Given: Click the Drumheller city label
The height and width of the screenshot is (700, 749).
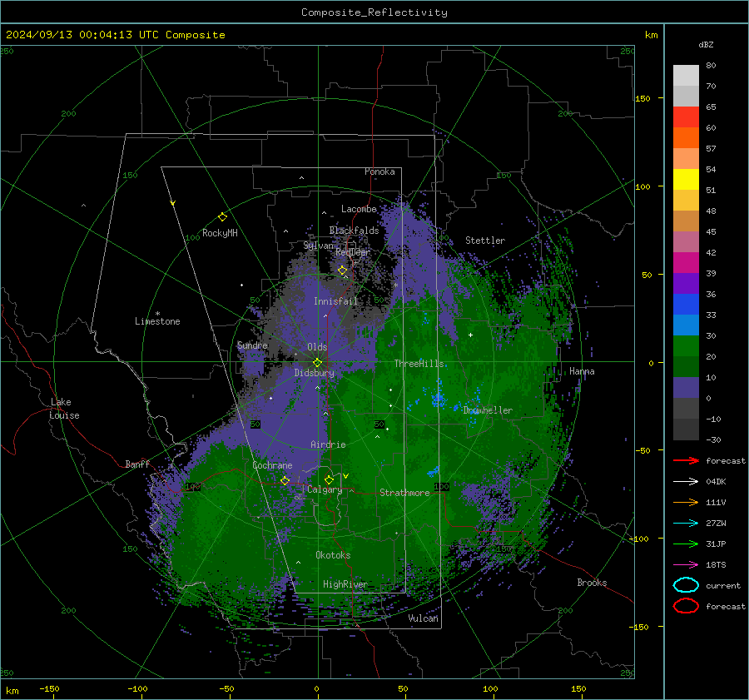Looking at the screenshot, I should coord(488,410).
